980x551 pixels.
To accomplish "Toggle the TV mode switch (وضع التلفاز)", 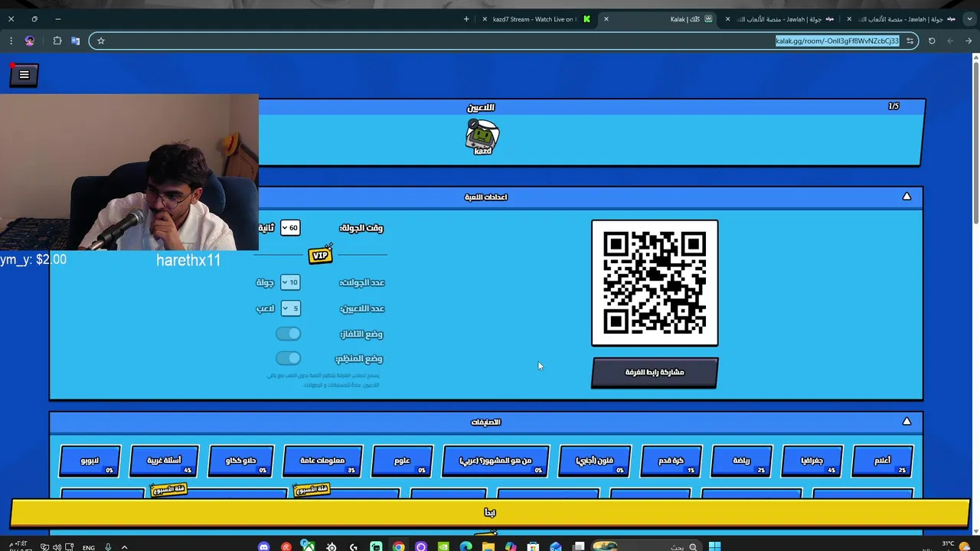I will [x=289, y=334].
